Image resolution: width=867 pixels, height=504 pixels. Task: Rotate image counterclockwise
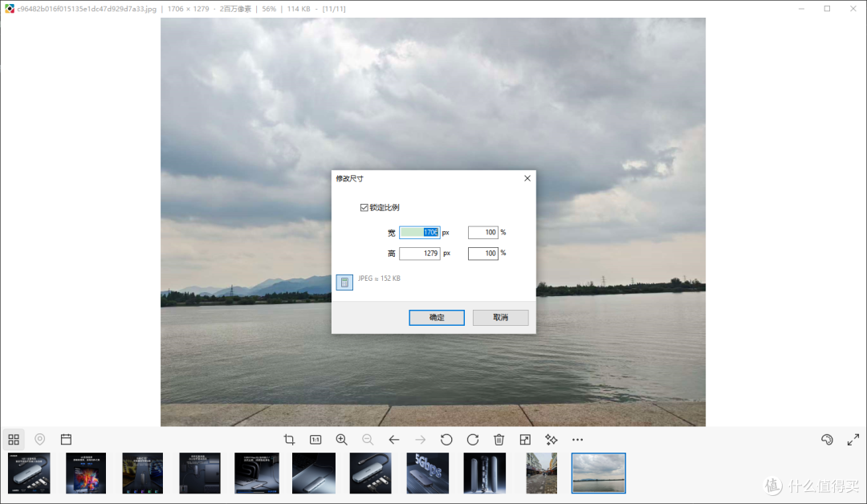(x=446, y=439)
